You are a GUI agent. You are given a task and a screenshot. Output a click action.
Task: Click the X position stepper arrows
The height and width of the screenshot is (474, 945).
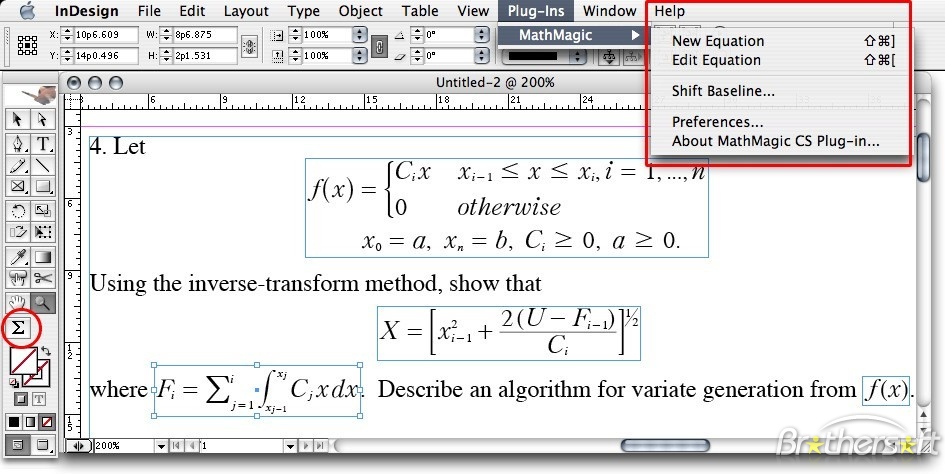[x=68, y=35]
